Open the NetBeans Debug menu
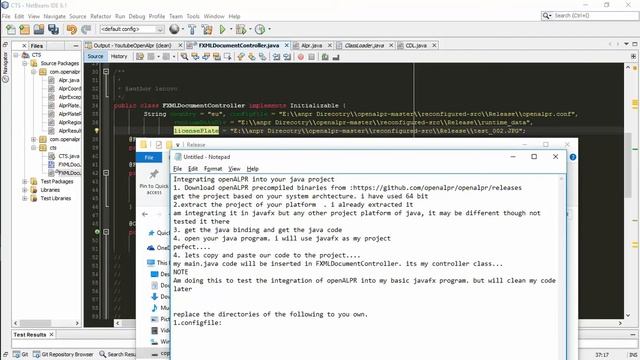The width and height of the screenshot is (640, 360). (137, 16)
